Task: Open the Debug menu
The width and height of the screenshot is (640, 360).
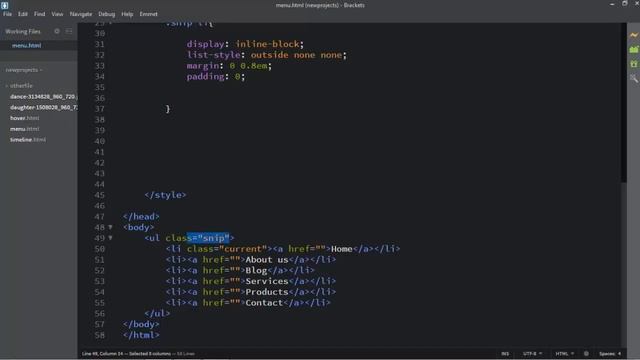Action: click(107, 14)
